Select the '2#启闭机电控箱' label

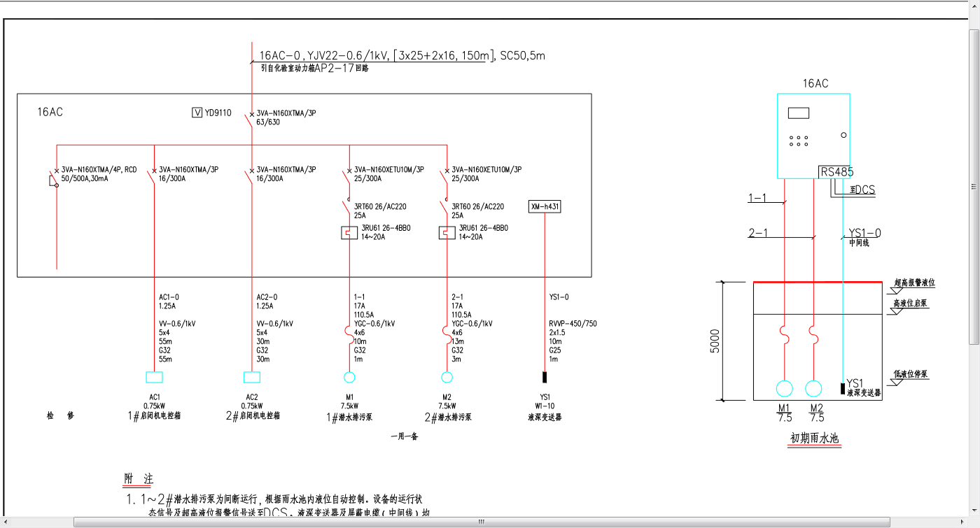click(252, 416)
